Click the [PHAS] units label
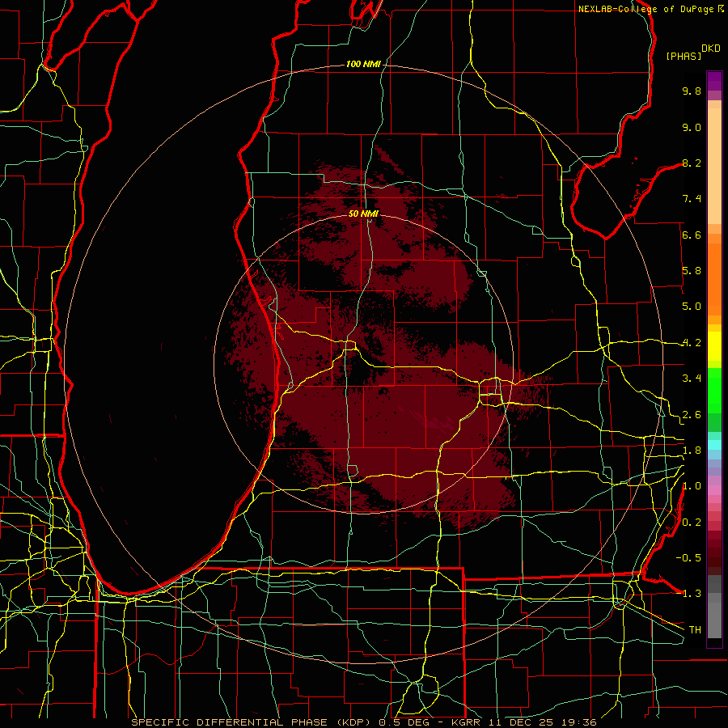The image size is (728, 728). tap(684, 56)
